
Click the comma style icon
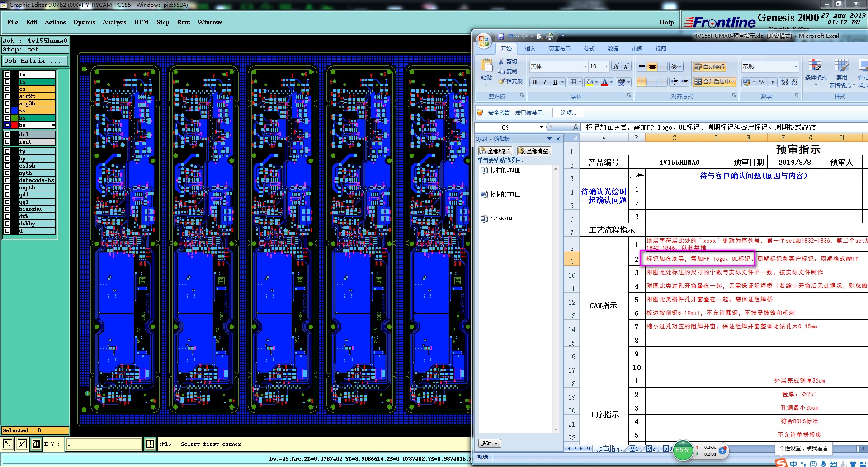(x=773, y=82)
